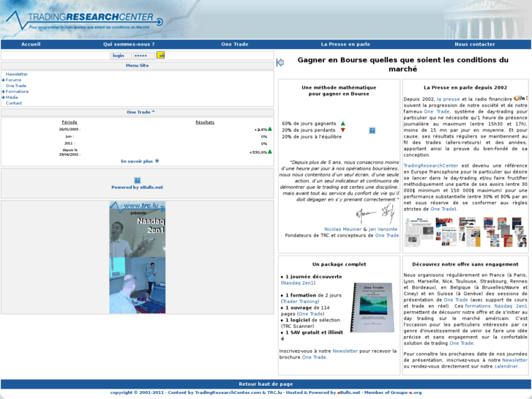Open the press clippings thumbnails image
The height and width of the screenshot is (399, 532).
click(x=465, y=232)
